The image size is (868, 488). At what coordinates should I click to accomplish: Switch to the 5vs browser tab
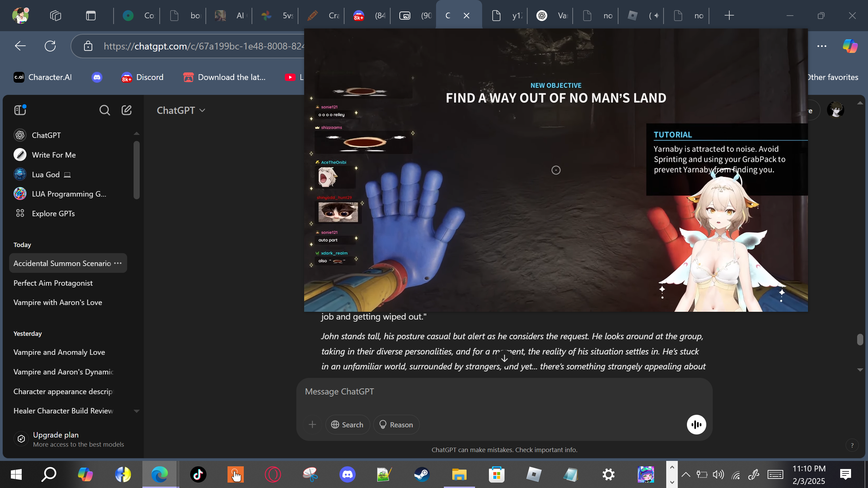pyautogui.click(x=276, y=16)
